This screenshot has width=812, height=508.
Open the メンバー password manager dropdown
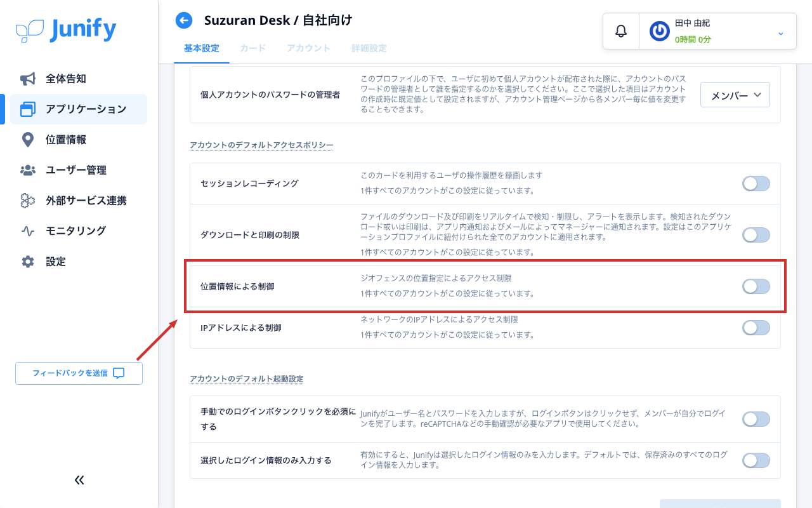(735, 95)
